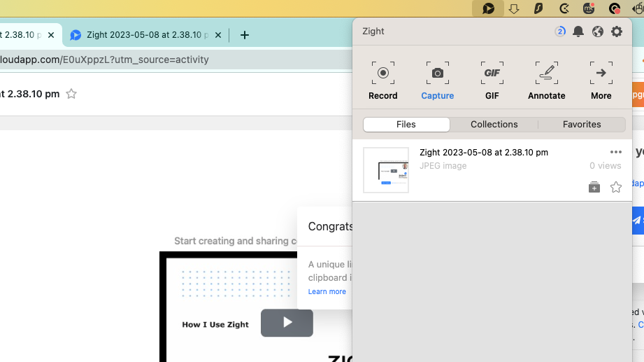Click file name Zight 2023-05-08 at 2.38.10 pm
The image size is (644, 362).
point(484,152)
